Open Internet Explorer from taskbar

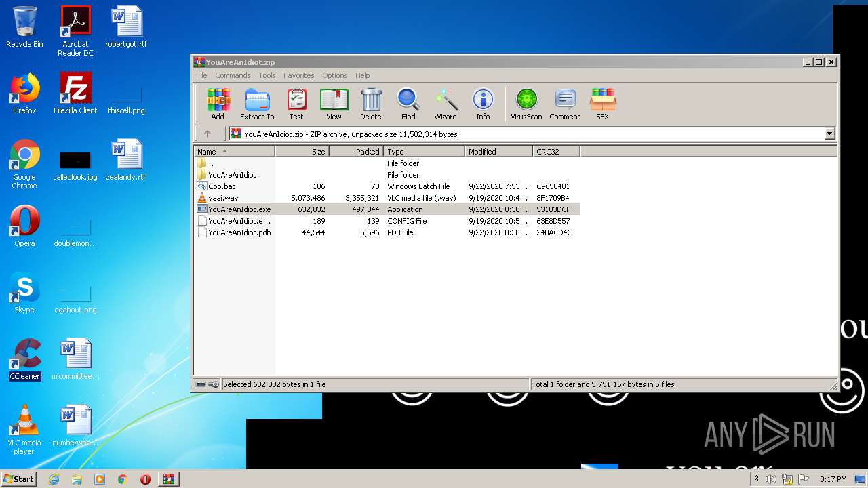(x=54, y=479)
